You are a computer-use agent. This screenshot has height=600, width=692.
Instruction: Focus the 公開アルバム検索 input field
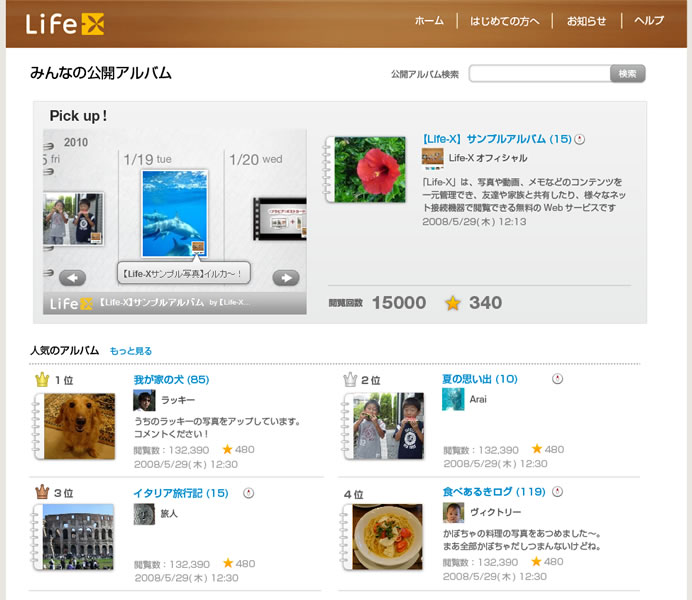click(x=539, y=74)
